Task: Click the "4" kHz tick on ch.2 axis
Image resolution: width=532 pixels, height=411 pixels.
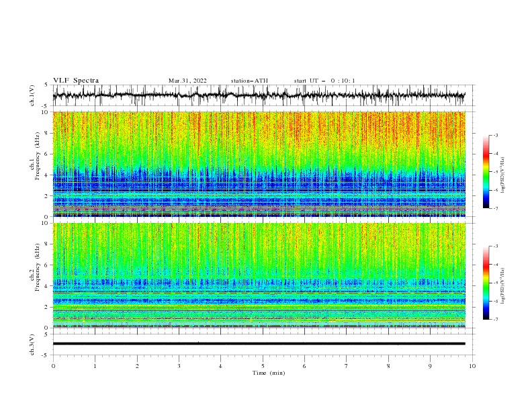Action: 47,286
